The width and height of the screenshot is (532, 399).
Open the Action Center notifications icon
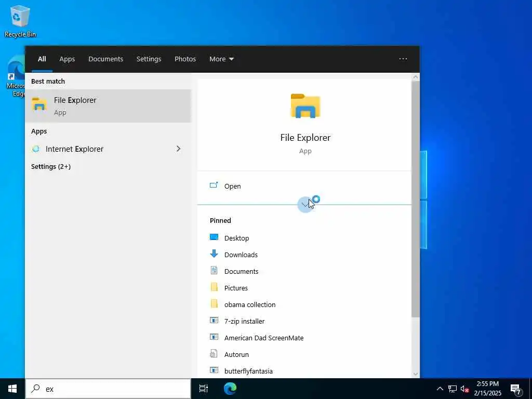pos(516,389)
